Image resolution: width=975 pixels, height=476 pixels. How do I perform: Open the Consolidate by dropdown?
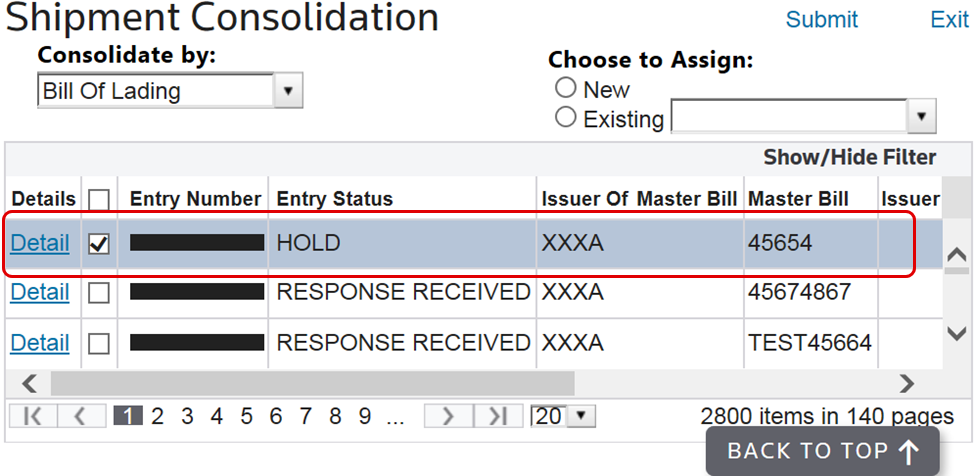(288, 91)
